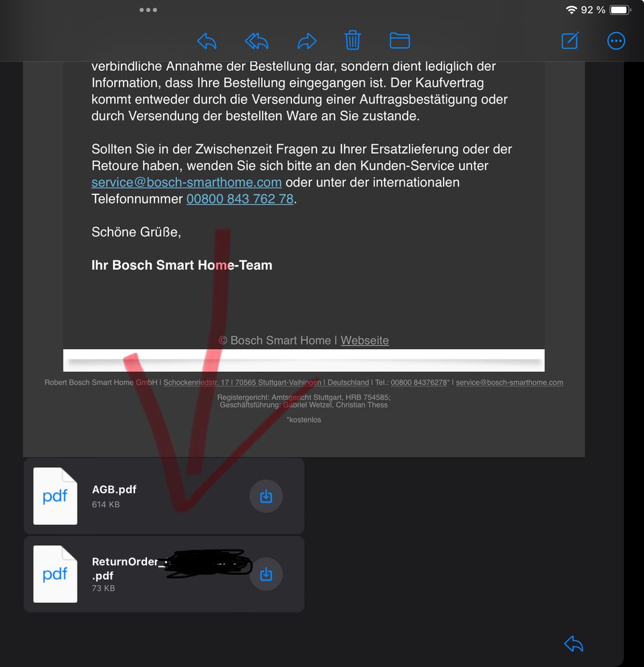This screenshot has height=667, width=644.
Task: Tap the Reply arrow in top toolbar
Action: point(207,41)
